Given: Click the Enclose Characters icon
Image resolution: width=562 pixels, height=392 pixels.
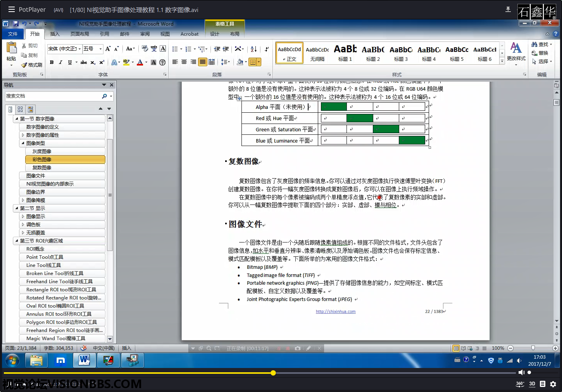Looking at the screenshot, I should click(162, 62).
